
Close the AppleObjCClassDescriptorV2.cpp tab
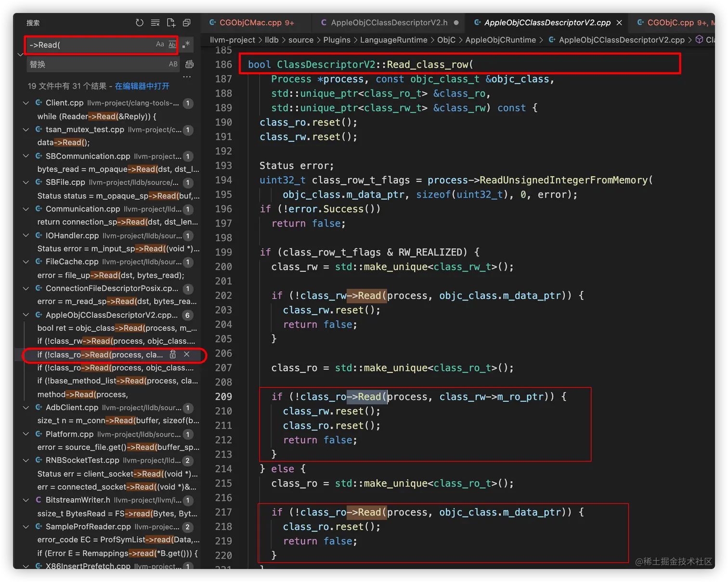619,23
